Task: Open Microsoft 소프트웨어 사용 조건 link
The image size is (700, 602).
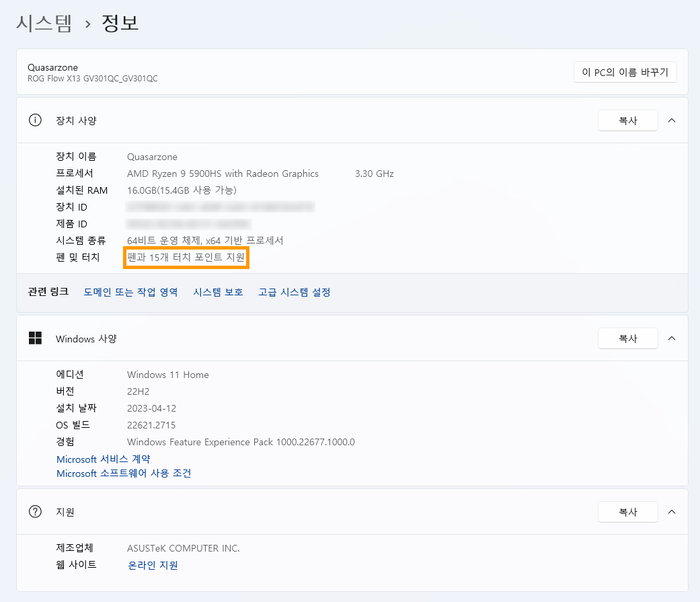Action: coord(124,474)
